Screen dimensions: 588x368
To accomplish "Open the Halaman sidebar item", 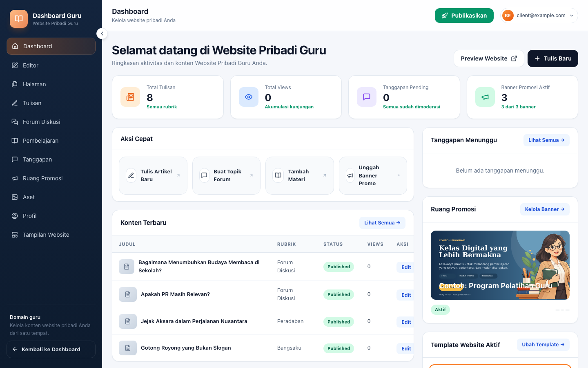I will (x=51, y=84).
